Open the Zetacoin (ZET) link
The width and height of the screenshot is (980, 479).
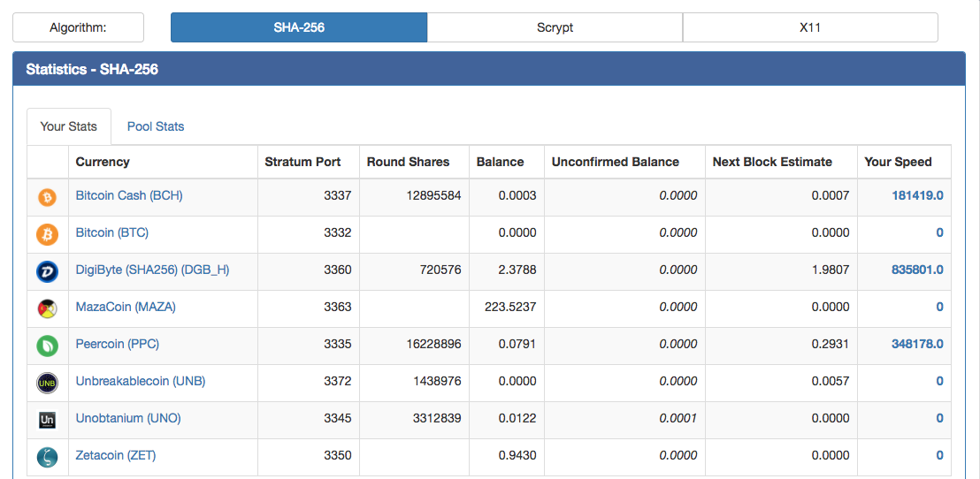[116, 455]
